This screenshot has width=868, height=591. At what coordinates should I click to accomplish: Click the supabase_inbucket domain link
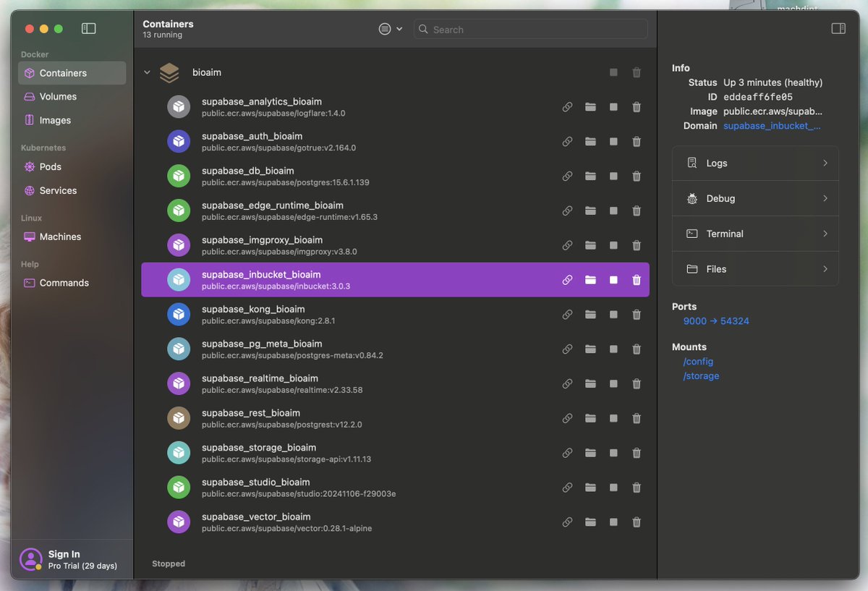coord(772,126)
